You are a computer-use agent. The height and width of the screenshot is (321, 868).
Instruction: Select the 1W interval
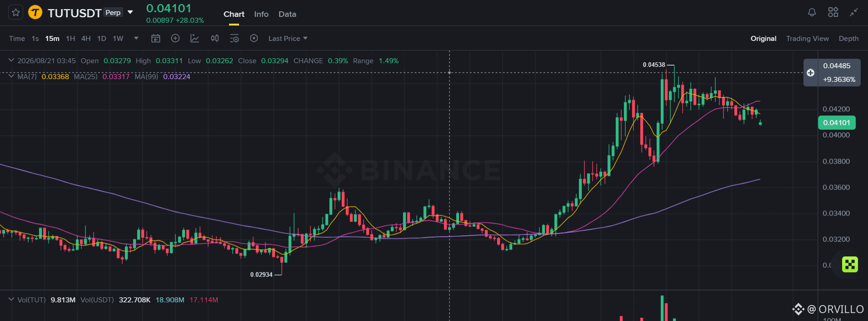tap(118, 39)
